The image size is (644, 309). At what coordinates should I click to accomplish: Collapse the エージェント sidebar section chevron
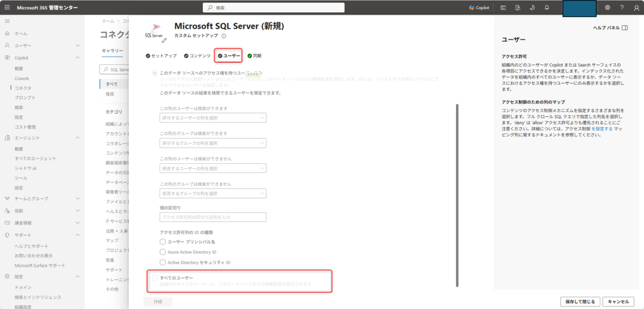tap(78, 138)
